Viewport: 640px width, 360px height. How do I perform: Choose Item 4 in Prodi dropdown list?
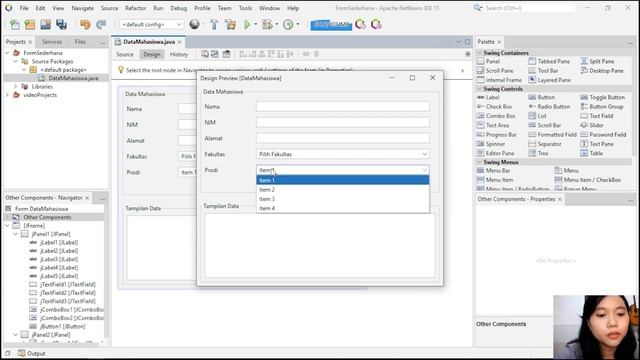(x=343, y=208)
